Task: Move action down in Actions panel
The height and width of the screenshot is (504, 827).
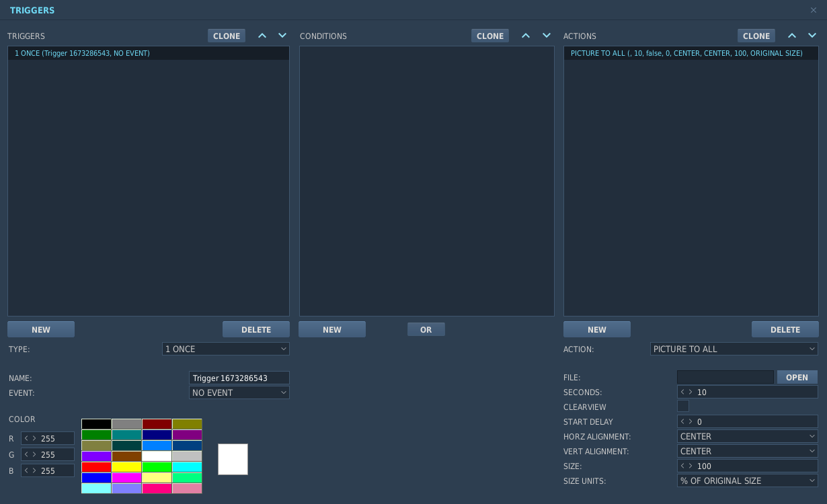Action: (x=812, y=36)
